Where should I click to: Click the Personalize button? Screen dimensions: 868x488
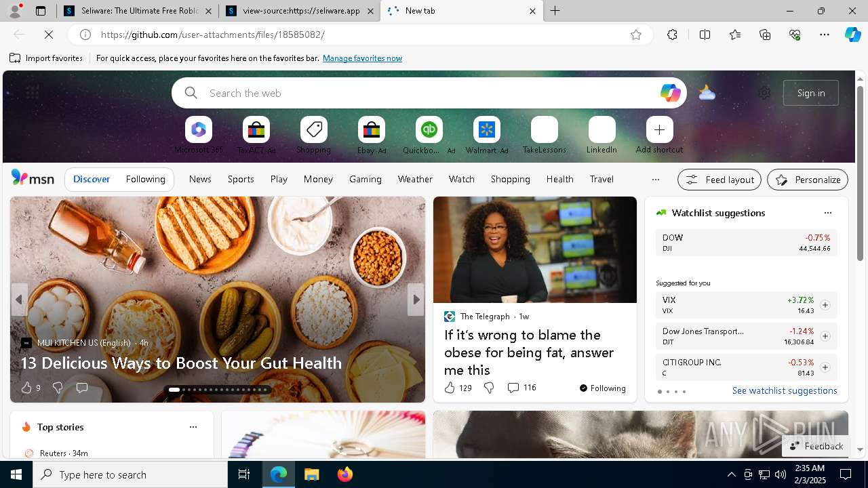808,180
